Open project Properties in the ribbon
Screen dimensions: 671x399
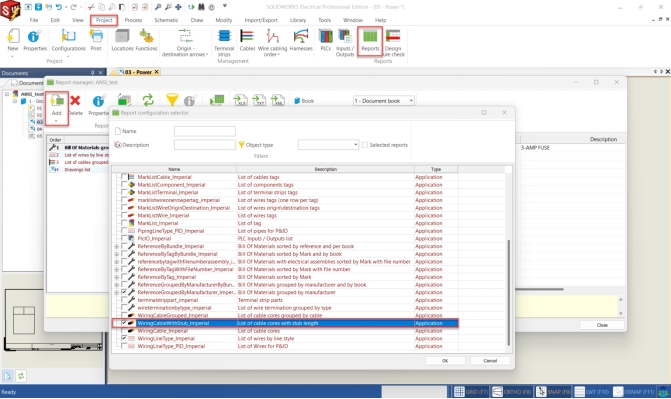[x=35, y=40]
